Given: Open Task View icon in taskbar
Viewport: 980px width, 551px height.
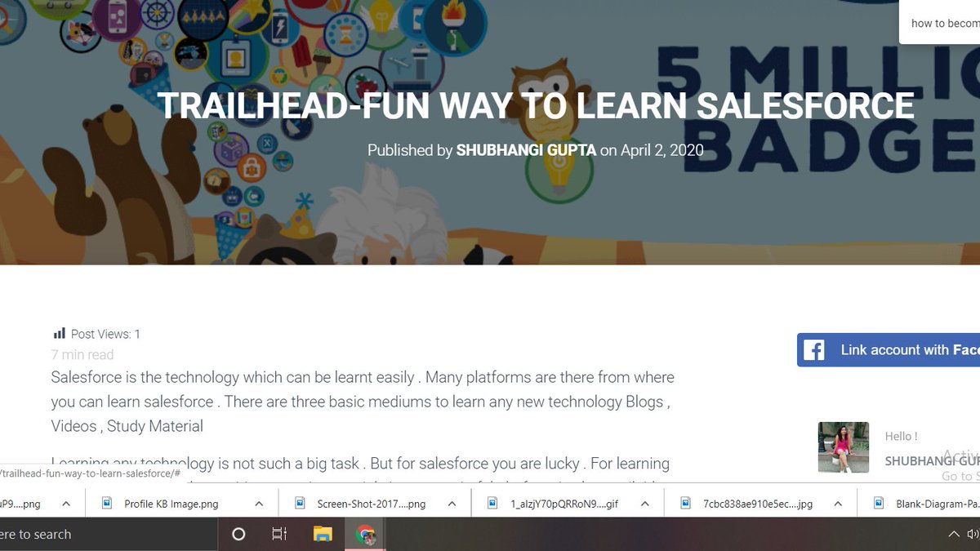Looking at the screenshot, I should (x=279, y=535).
